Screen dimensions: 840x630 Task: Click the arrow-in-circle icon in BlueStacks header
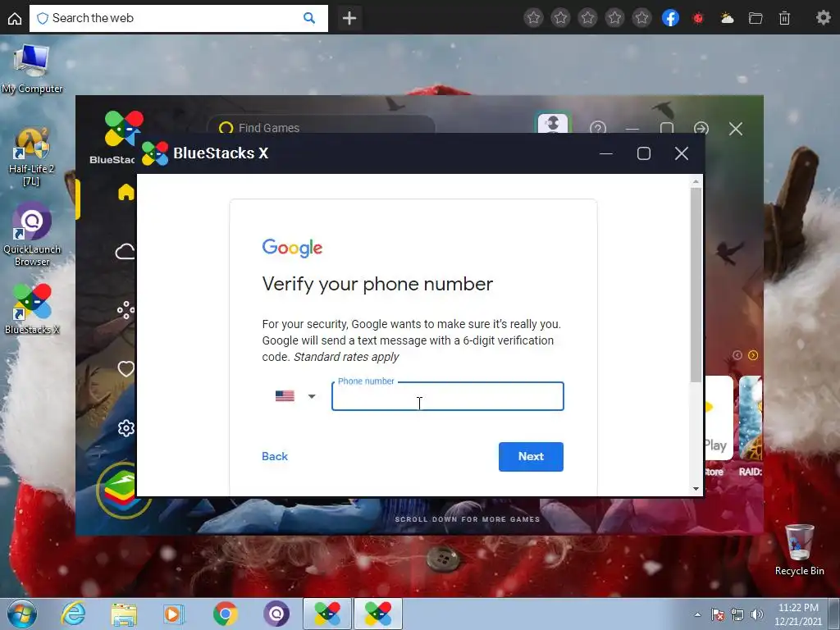click(x=701, y=128)
